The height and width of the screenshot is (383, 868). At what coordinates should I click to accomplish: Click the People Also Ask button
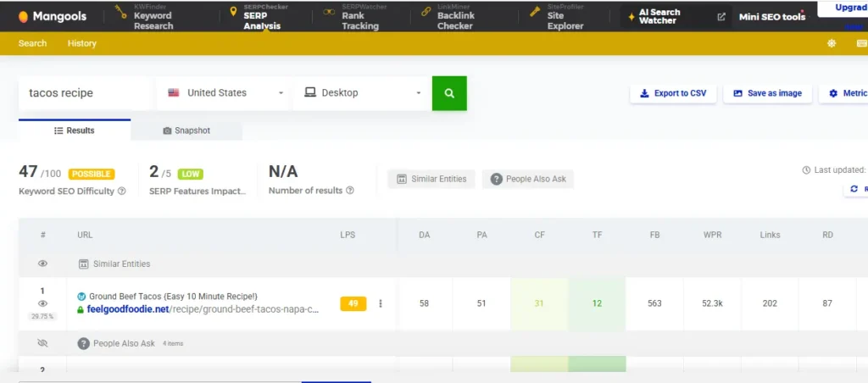528,179
